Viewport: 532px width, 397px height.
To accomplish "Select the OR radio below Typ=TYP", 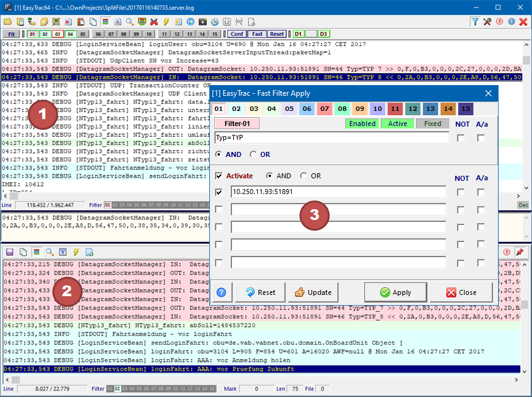I will 253,154.
